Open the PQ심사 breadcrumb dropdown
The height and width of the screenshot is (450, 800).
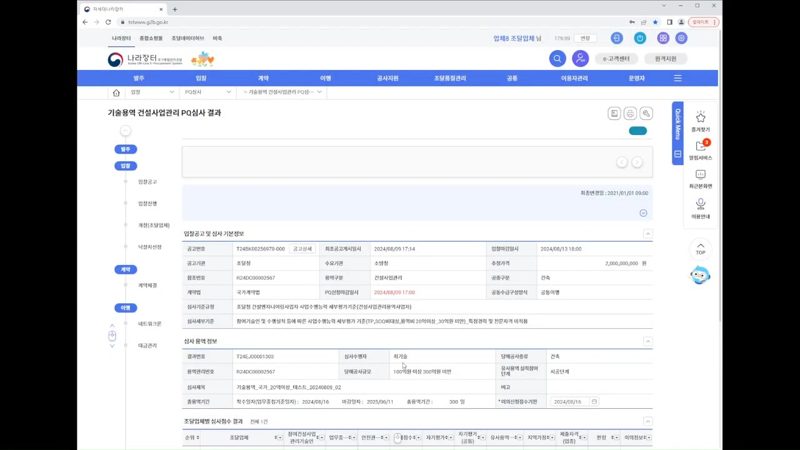(x=207, y=92)
